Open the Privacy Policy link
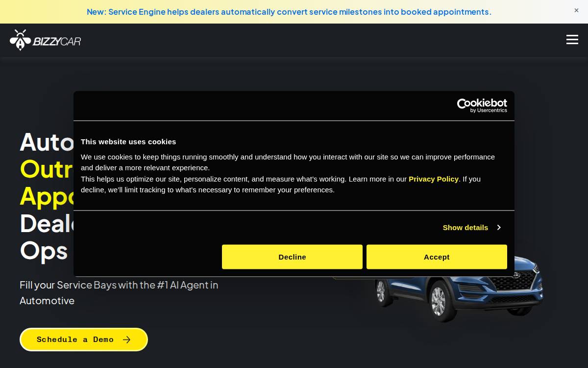Image resolution: width=588 pixels, height=368 pixels. pyautogui.click(x=434, y=179)
